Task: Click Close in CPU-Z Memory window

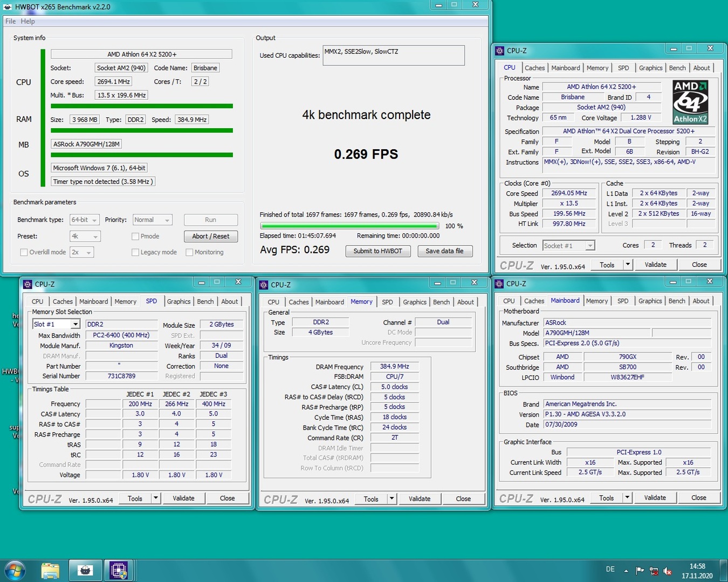Action: (463, 498)
